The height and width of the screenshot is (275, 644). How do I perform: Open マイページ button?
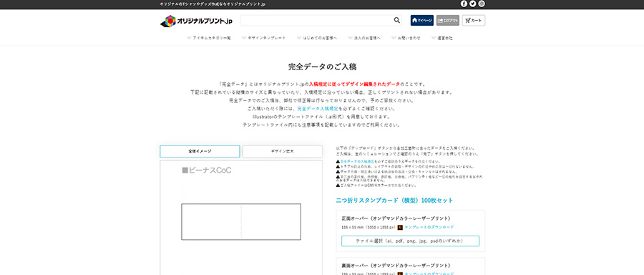[421, 20]
